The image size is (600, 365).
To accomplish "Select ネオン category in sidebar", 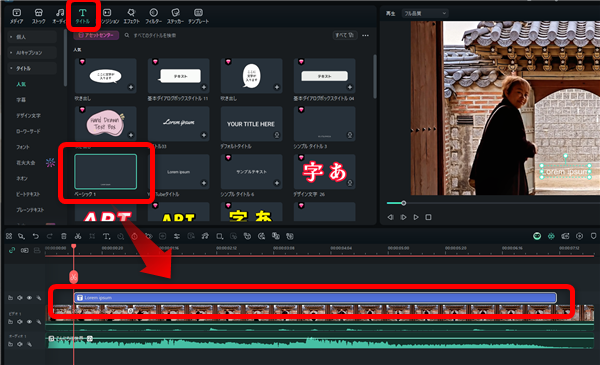I will 22,178.
